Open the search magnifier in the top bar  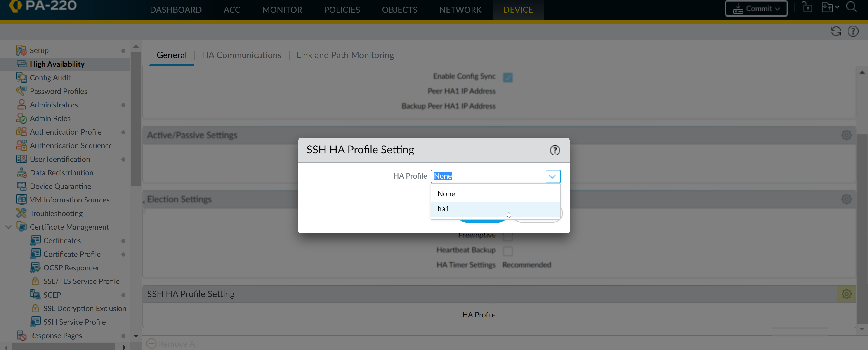(x=851, y=7)
